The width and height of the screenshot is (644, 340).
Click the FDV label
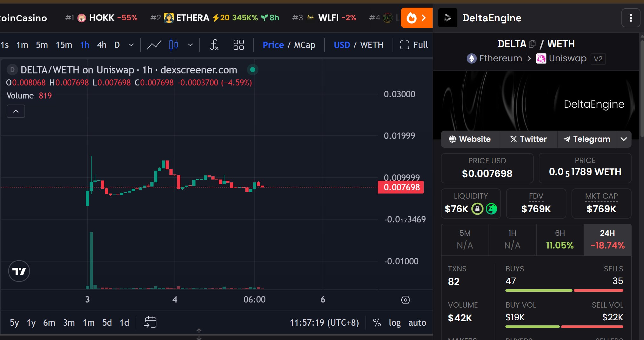pos(536,196)
